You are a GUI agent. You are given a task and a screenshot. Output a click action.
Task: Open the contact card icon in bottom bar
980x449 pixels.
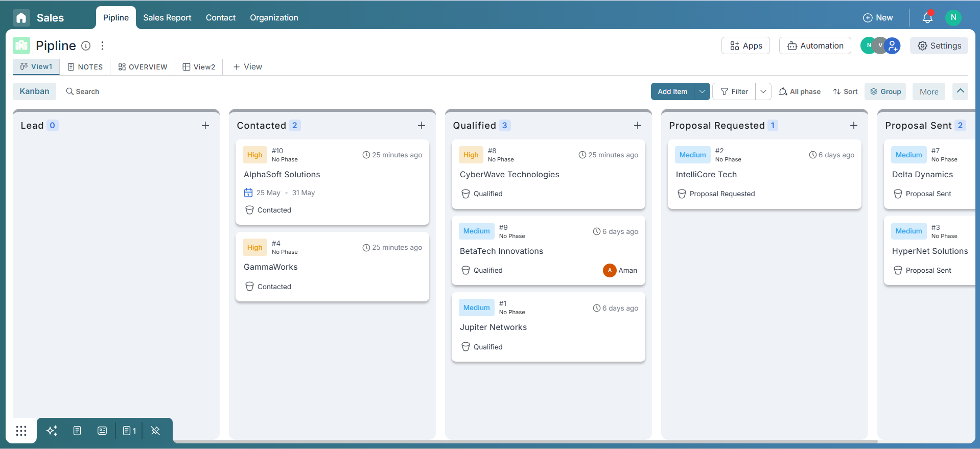click(102, 431)
